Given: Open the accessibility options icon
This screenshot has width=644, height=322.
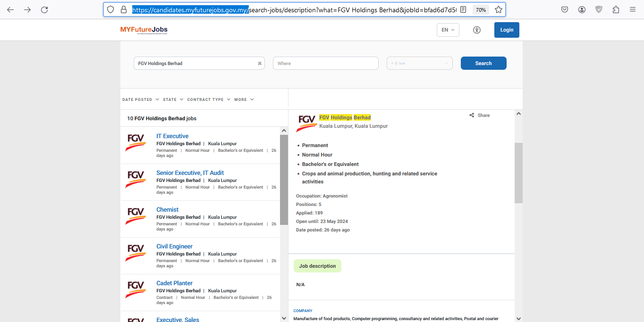Looking at the screenshot, I should click(x=477, y=30).
